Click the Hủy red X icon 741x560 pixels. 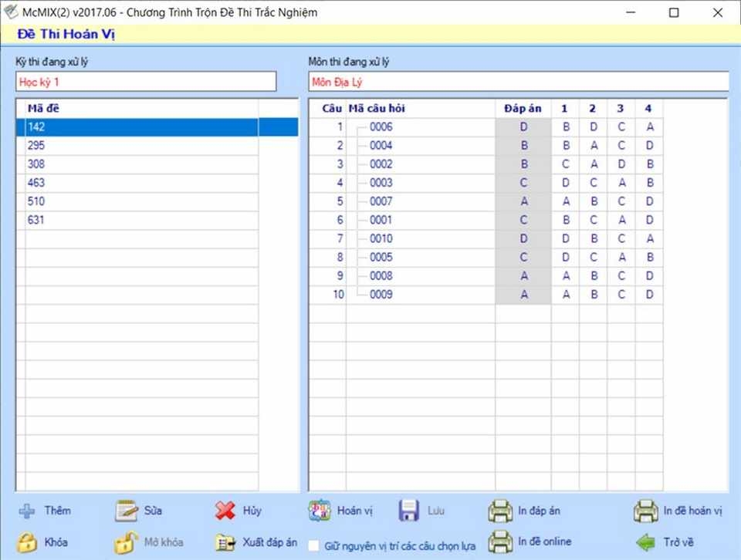click(225, 511)
